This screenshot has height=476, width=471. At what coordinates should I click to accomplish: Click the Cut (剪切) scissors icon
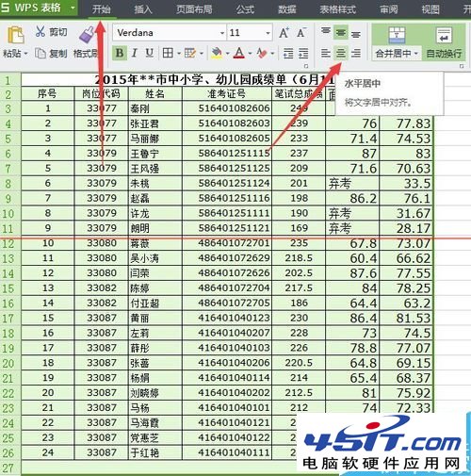click(41, 32)
